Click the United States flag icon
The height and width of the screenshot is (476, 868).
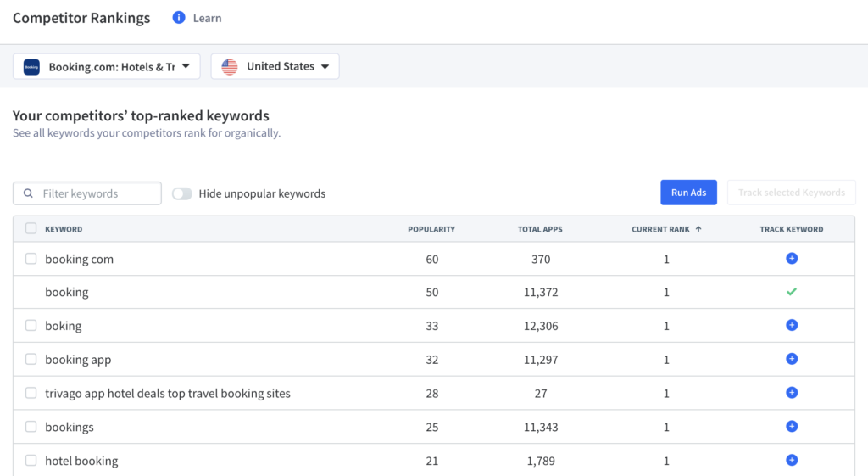230,66
